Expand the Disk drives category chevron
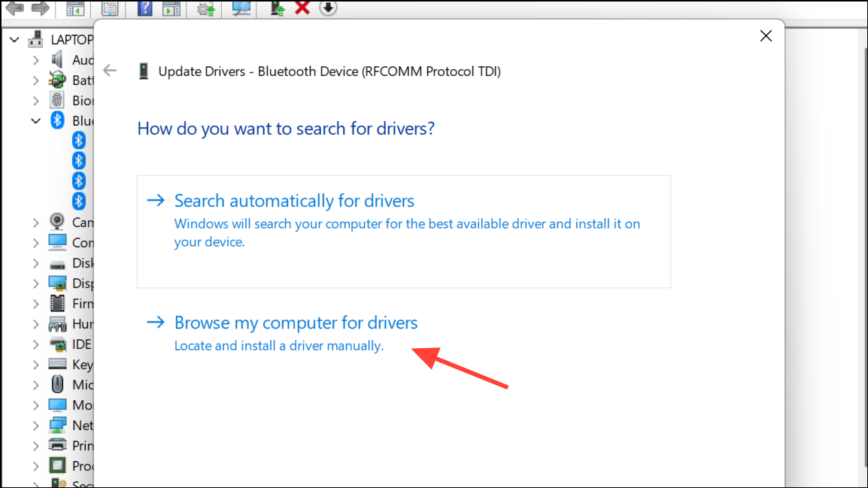Image resolution: width=868 pixels, height=488 pixels. [x=35, y=263]
